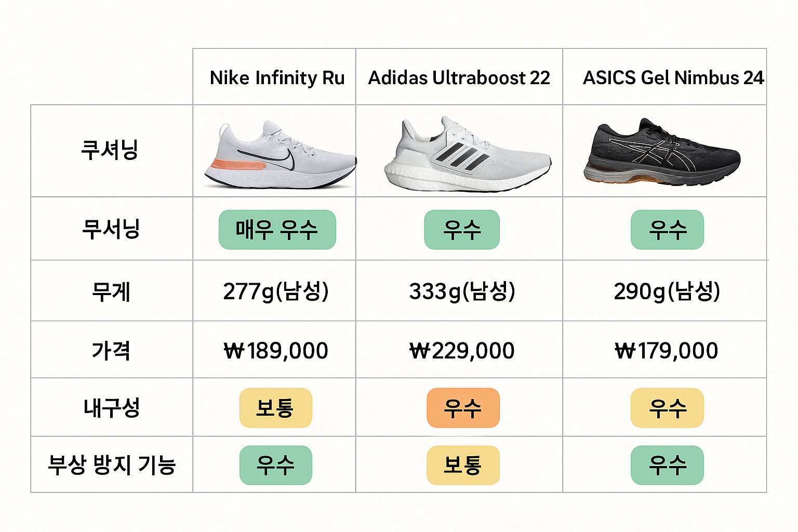
Task: Select the 290g(남성) weight cell
Action: click(667, 291)
